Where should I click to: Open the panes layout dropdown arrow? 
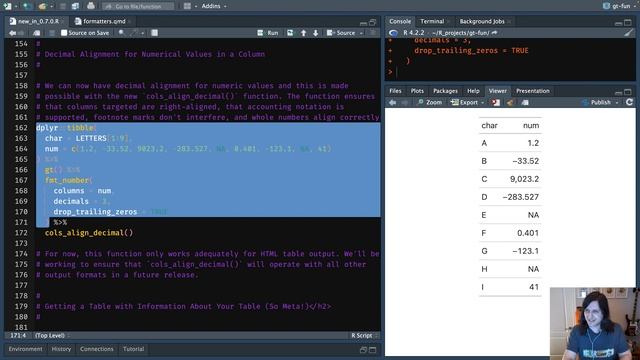pos(196,7)
